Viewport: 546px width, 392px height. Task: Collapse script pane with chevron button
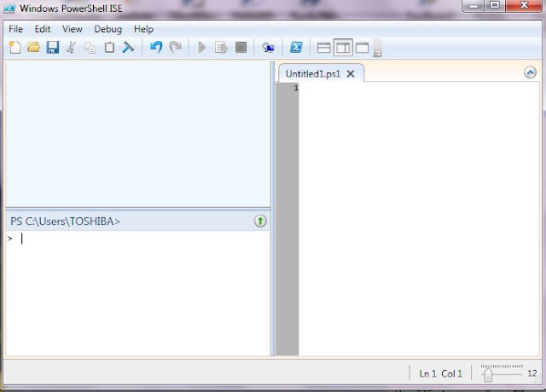coord(530,72)
